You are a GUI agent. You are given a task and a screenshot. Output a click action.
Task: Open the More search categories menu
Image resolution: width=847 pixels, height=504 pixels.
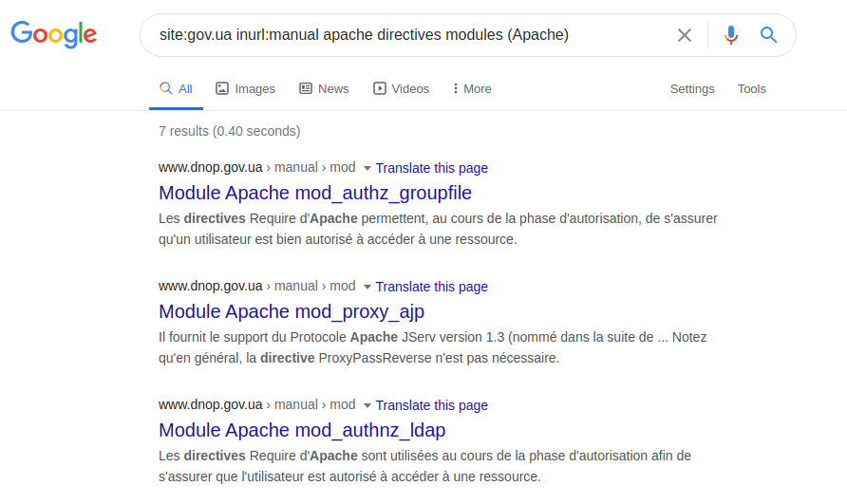coord(472,88)
